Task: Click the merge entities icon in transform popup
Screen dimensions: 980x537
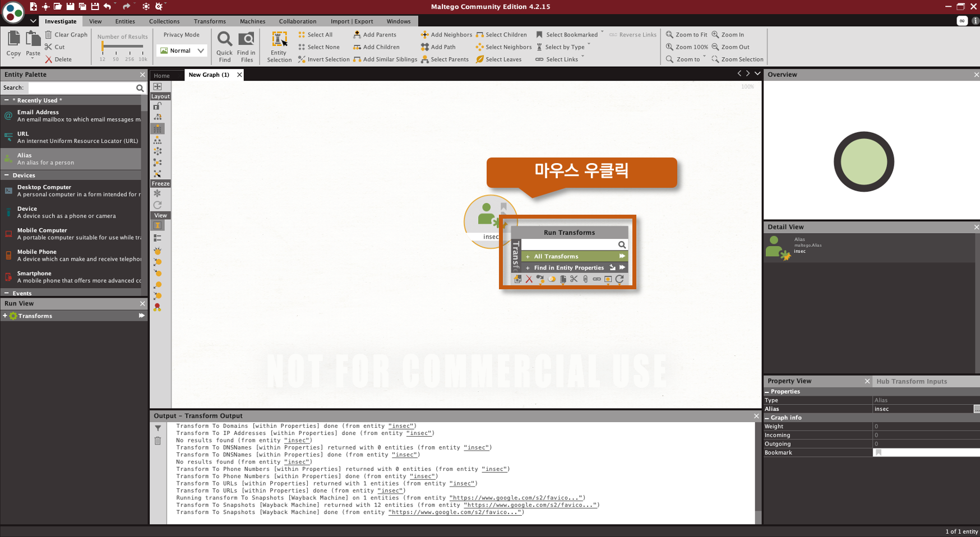Action: coord(552,279)
